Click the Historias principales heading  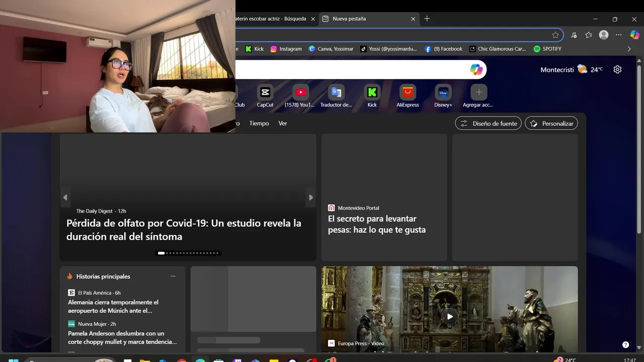pos(103,277)
